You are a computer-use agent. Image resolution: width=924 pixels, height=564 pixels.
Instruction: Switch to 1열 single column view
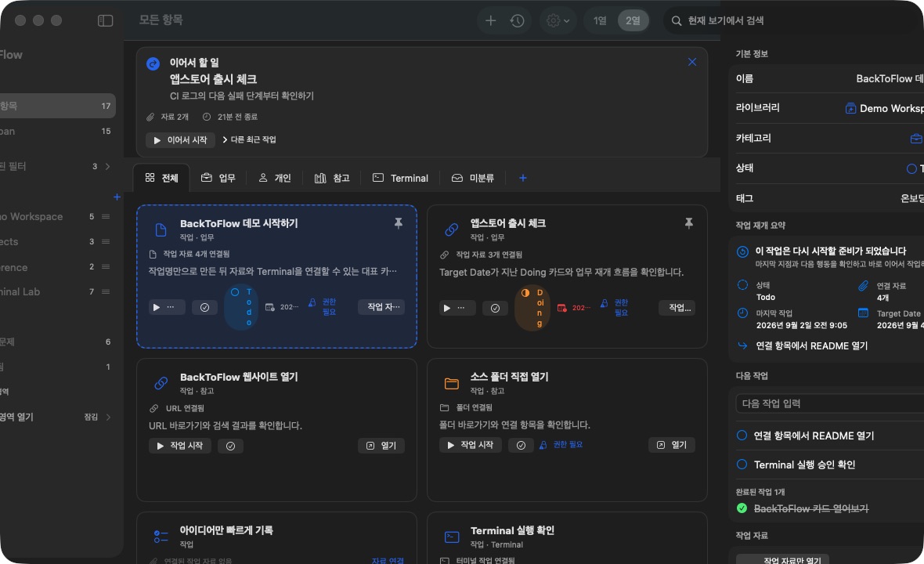coord(600,20)
